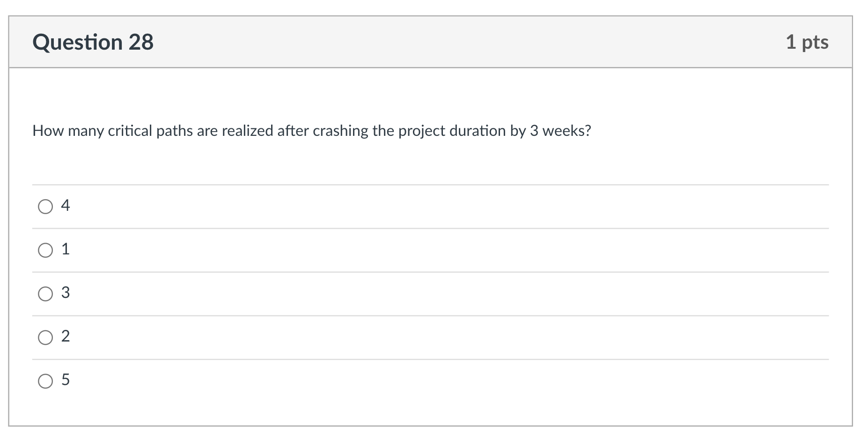Click the 1 pts label

pyautogui.click(x=807, y=42)
